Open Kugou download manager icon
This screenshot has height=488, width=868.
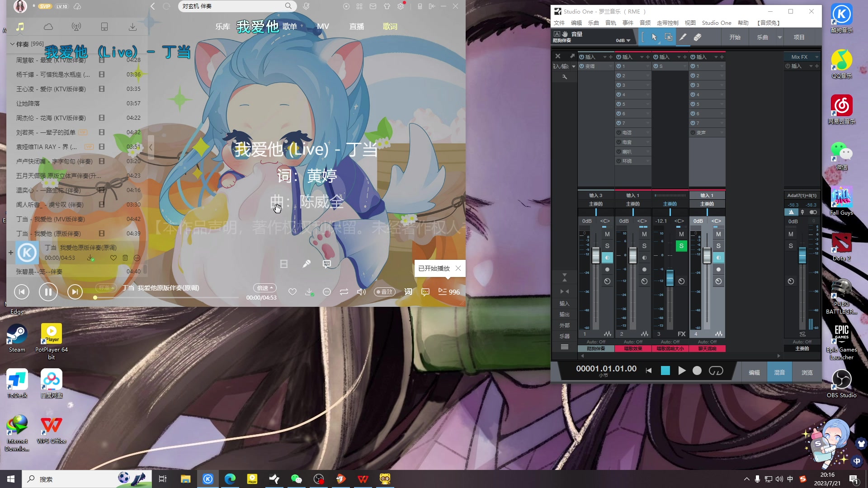tap(132, 27)
